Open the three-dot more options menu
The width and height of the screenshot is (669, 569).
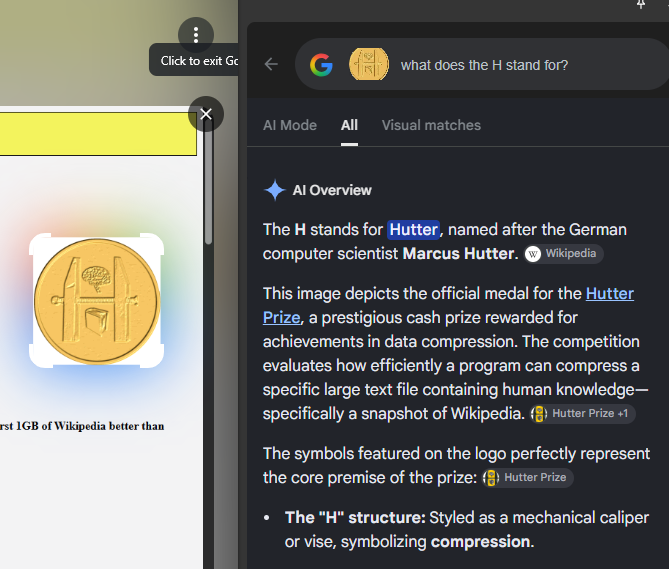point(196,35)
